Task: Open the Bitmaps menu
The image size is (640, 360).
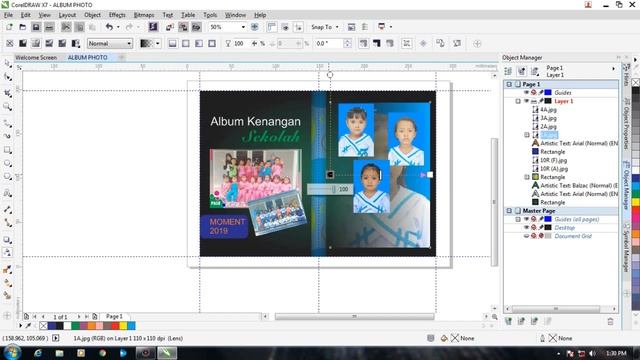Action: (x=144, y=15)
